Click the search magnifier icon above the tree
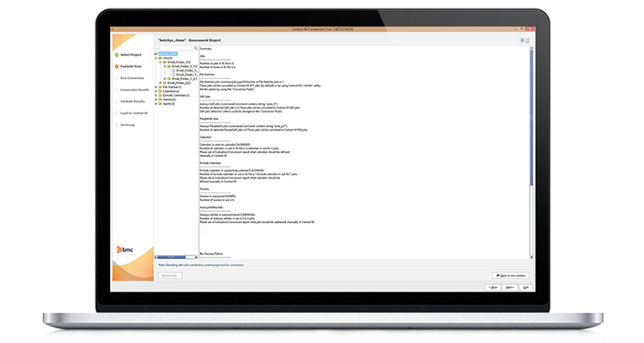The width and height of the screenshot is (644, 343). tap(195, 48)
